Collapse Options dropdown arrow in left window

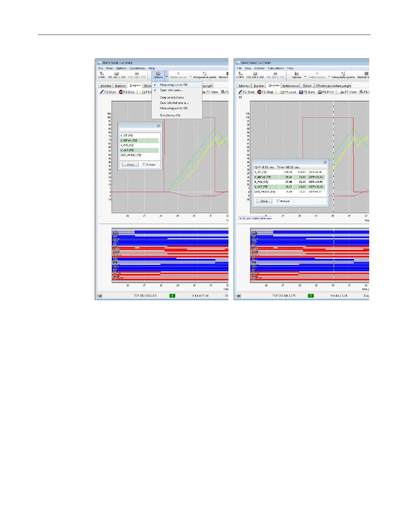[167, 76]
